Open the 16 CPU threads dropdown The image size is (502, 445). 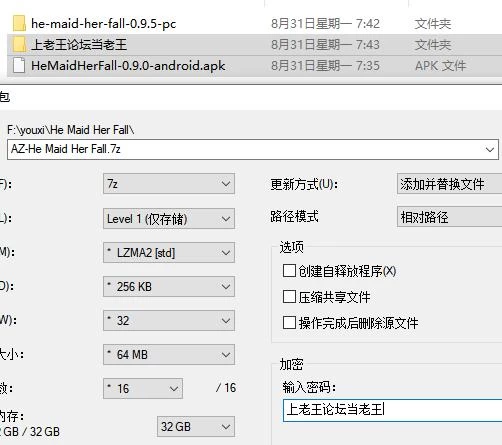click(143, 388)
